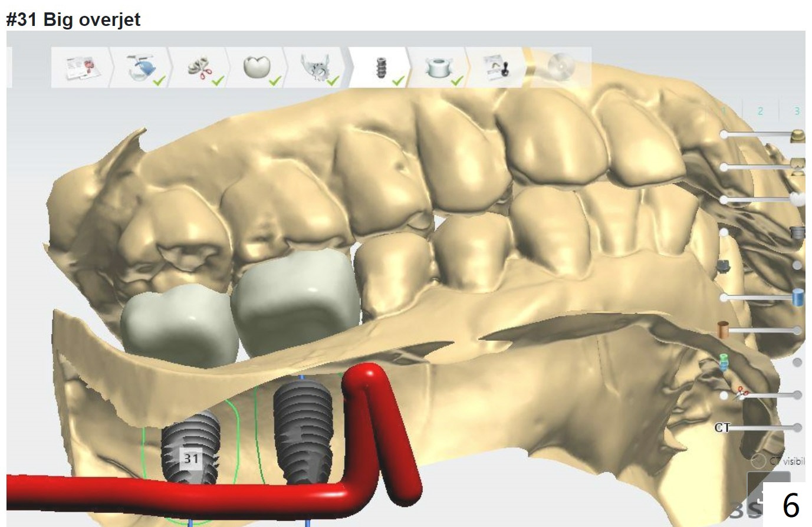Viewport: 812px width, 527px height.
Task: Open the crown design workflow step
Action: (x=258, y=68)
